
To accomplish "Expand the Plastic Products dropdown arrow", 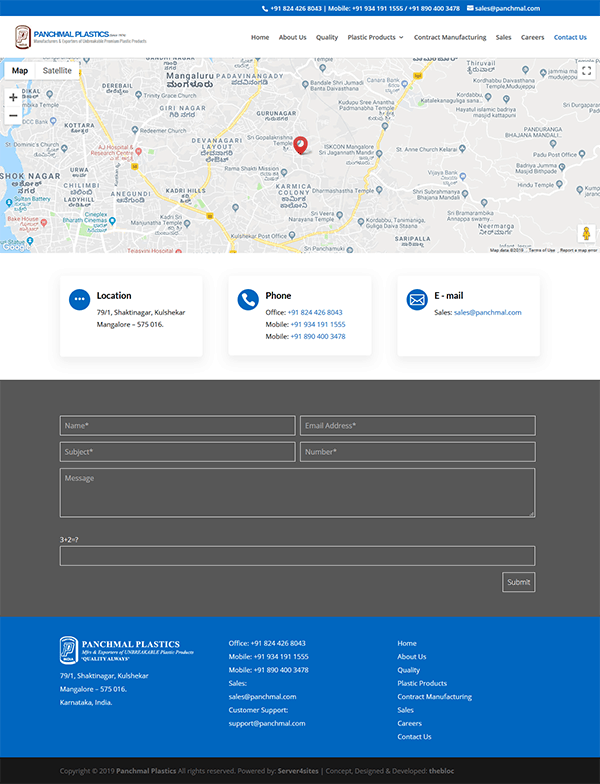I will point(401,38).
